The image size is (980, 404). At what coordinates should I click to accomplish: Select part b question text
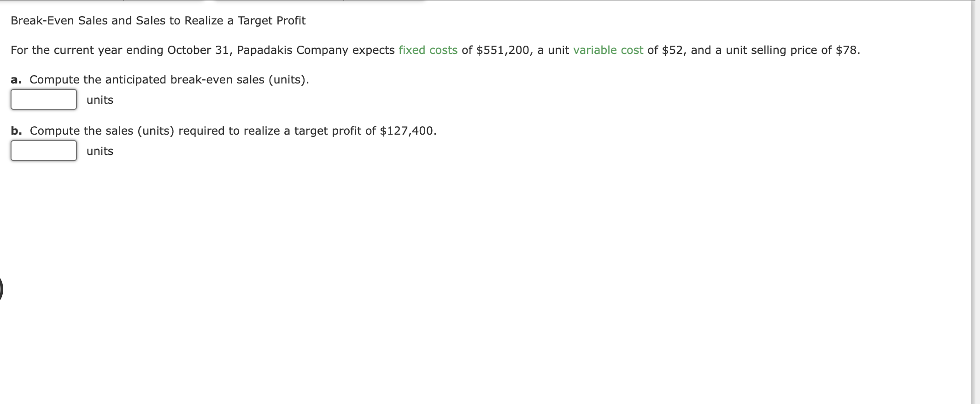[223, 131]
